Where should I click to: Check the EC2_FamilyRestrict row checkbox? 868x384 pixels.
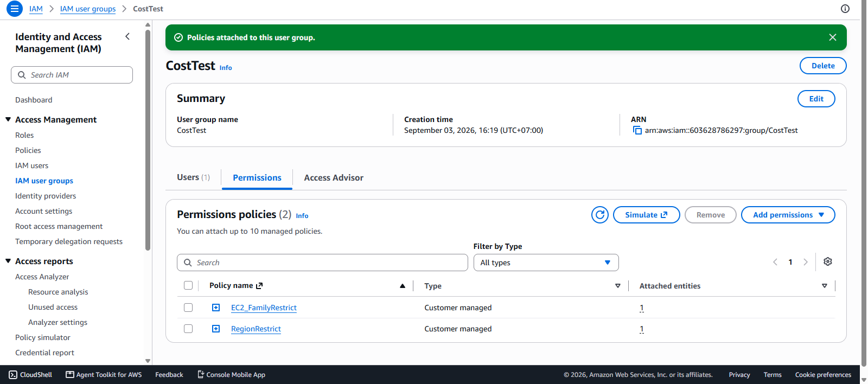[x=188, y=308]
